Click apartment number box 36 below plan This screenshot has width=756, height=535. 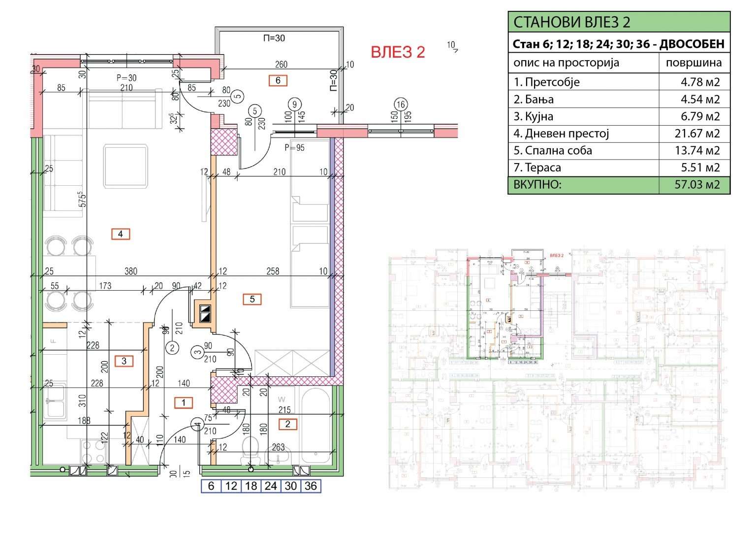[311, 486]
